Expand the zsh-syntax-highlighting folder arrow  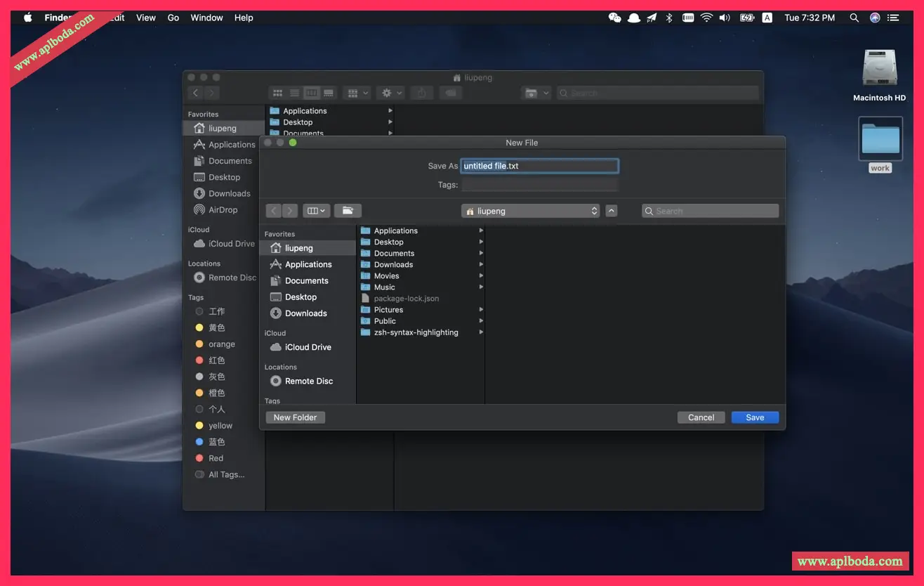point(481,332)
